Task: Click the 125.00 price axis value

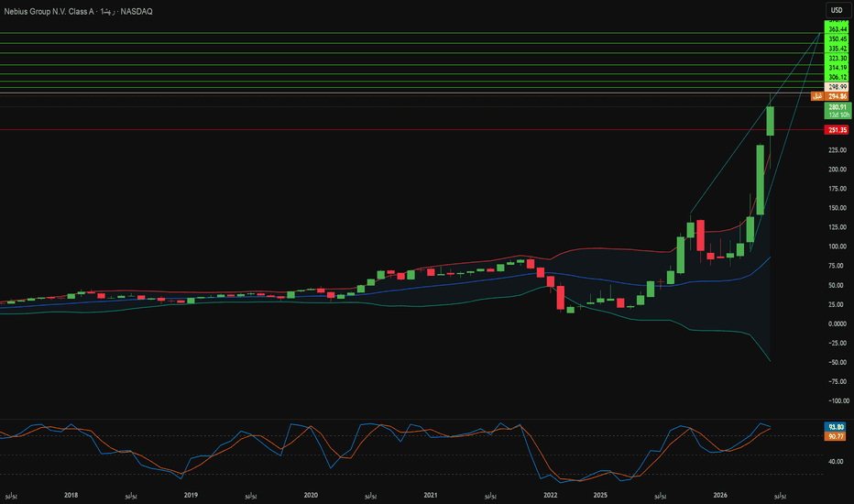Action: 838,227
